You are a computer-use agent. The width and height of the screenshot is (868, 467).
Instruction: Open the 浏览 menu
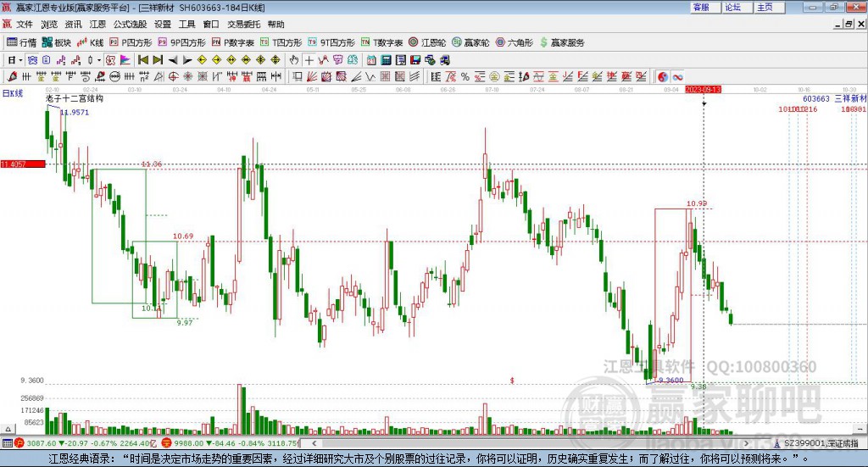pos(48,25)
